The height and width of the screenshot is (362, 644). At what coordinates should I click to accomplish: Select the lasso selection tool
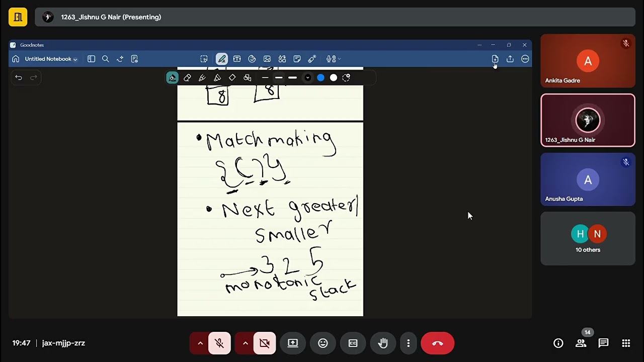point(204,59)
